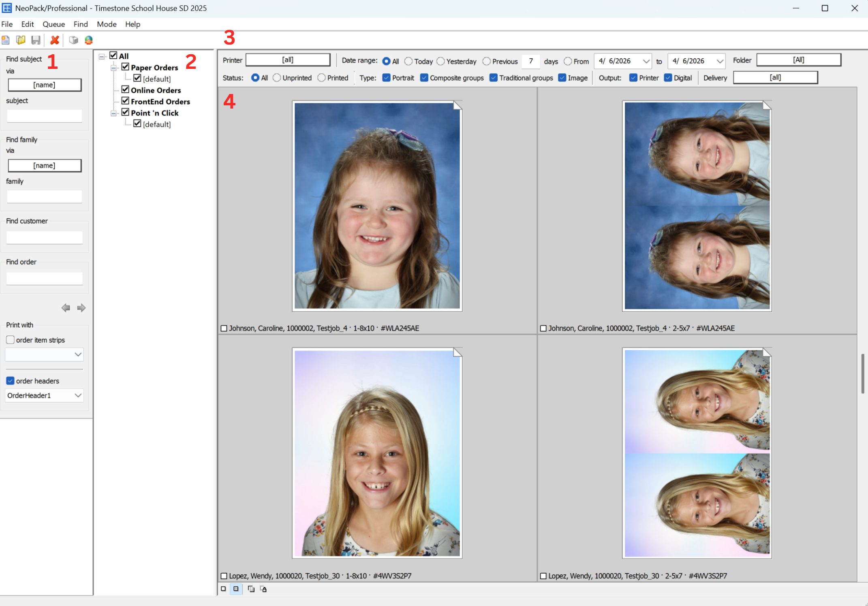The width and height of the screenshot is (868, 606).
Task: Open the order item strips dropdown
Action: pos(44,354)
